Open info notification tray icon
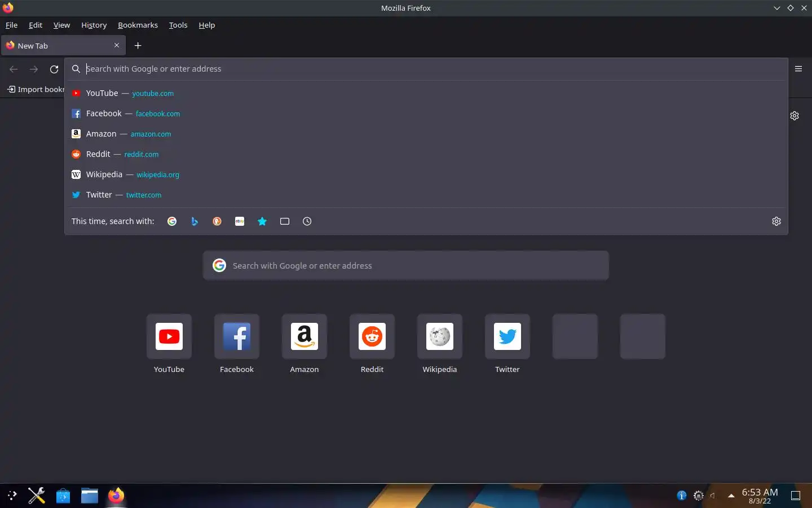 coord(682,496)
